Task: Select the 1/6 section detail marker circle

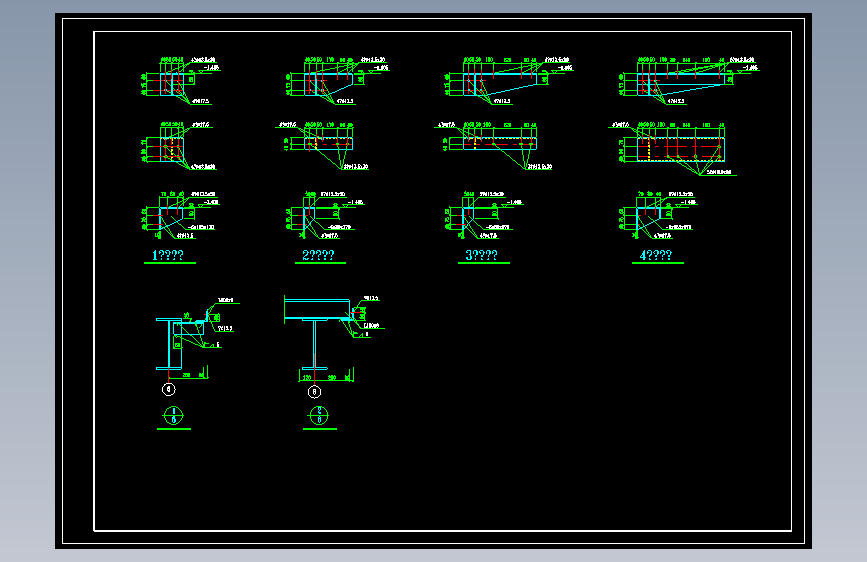Action: click(x=174, y=415)
